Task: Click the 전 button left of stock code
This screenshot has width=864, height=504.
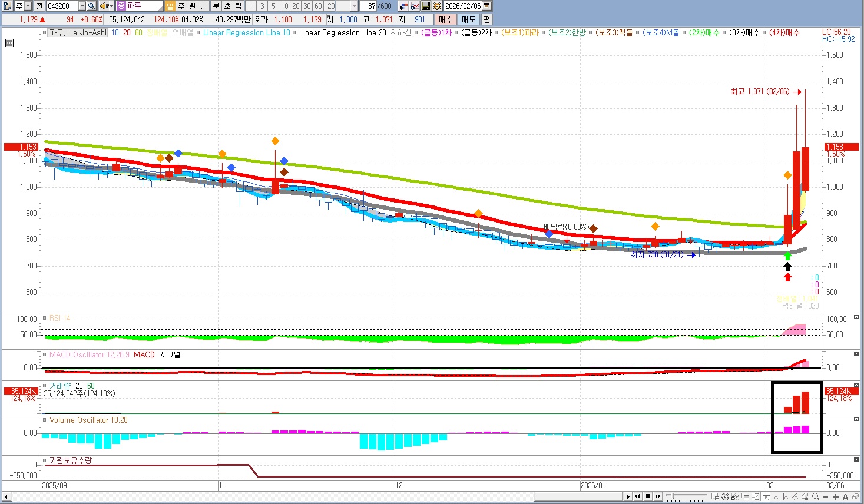Action: pyautogui.click(x=39, y=6)
